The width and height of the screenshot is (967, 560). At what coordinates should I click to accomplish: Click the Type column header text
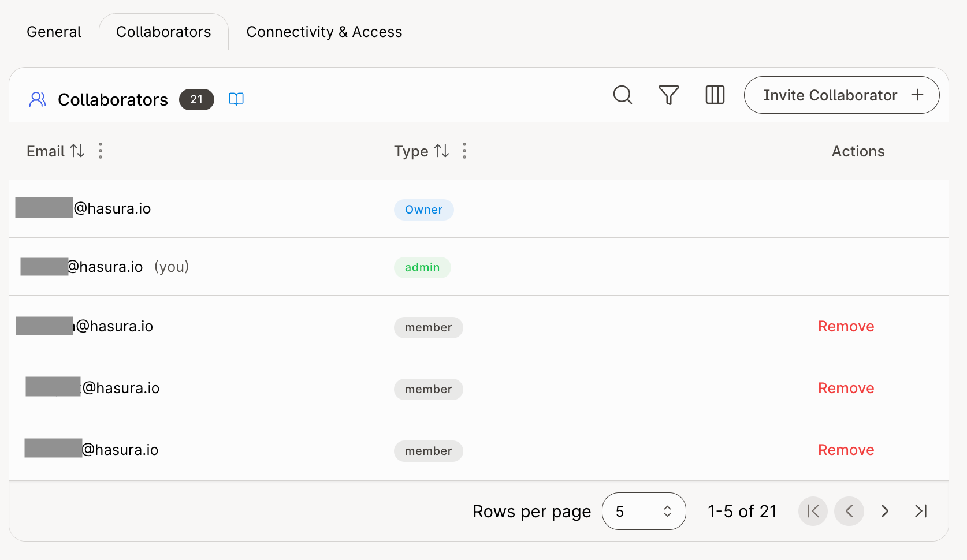click(411, 151)
